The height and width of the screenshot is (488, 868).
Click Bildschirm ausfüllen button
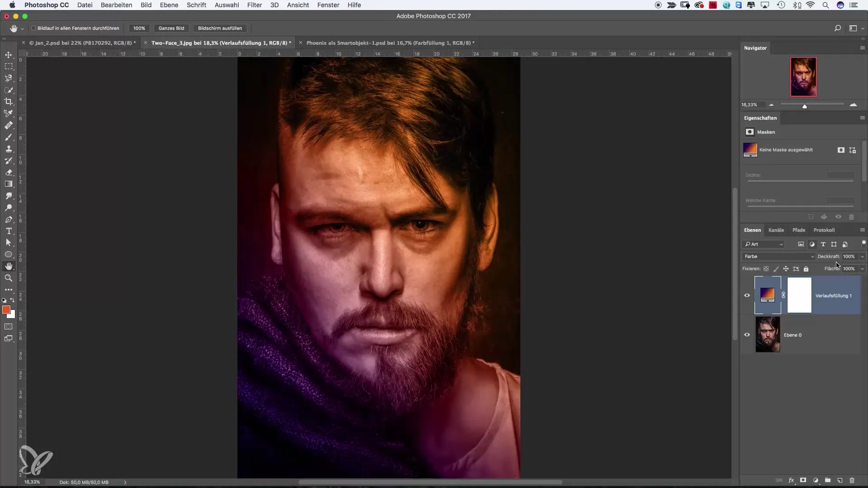pos(220,28)
